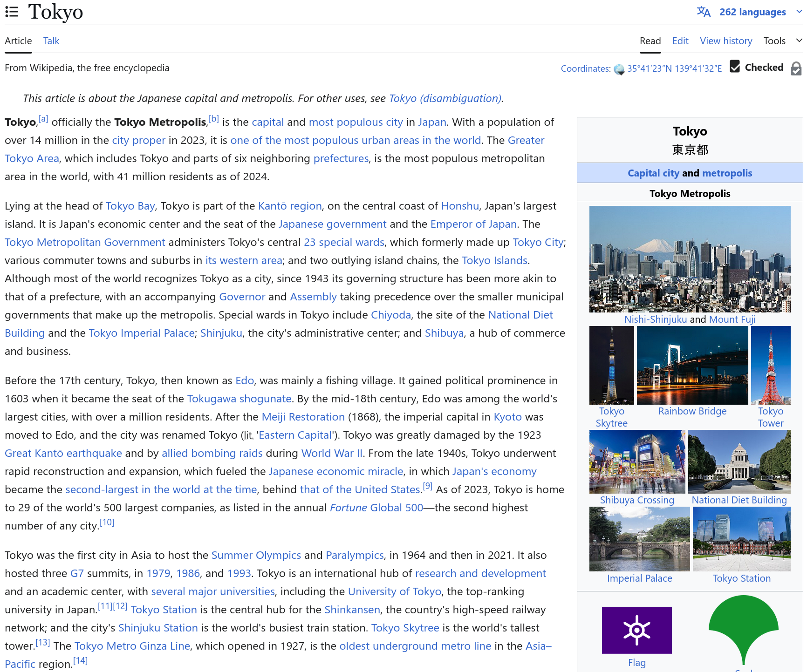Switch to the Article tab
The image size is (807, 672).
tap(18, 41)
